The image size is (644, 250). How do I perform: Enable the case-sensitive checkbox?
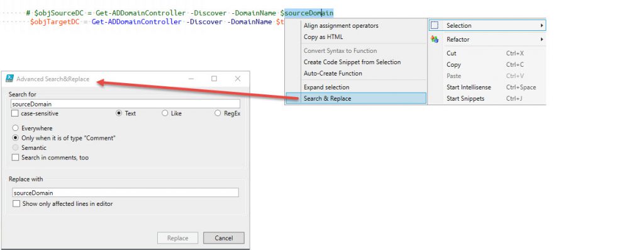(15, 113)
